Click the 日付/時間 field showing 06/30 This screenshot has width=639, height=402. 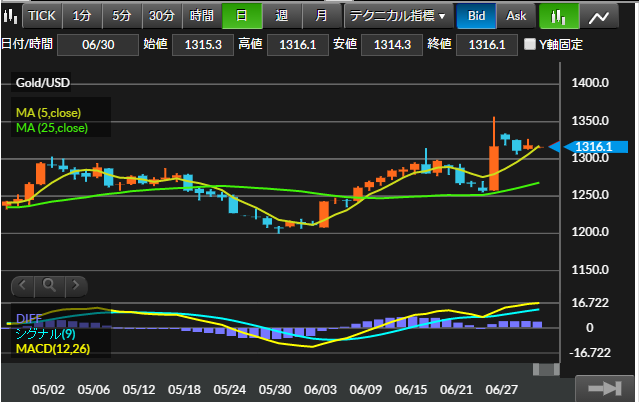click(x=98, y=44)
